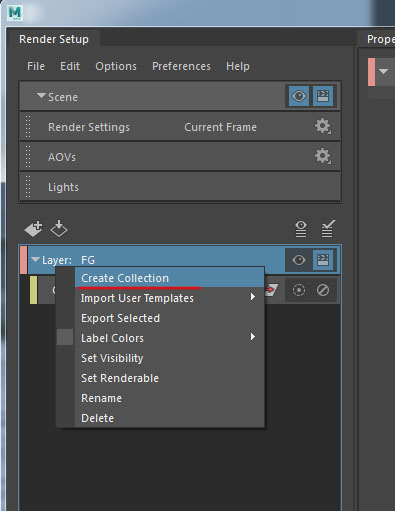Click the visibility list filter icon

[x=301, y=229]
